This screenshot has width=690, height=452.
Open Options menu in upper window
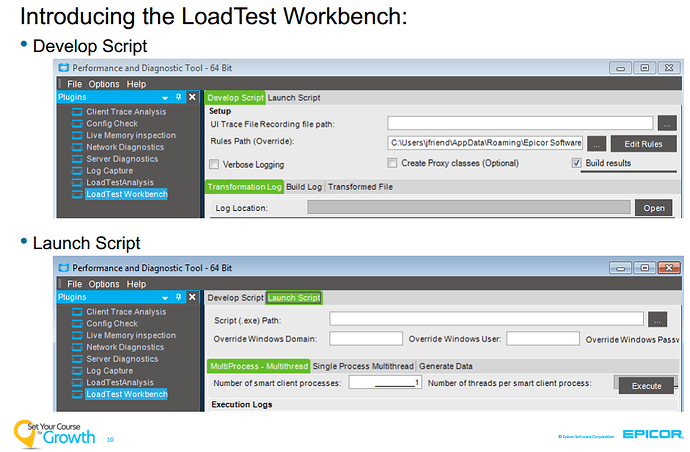point(104,84)
